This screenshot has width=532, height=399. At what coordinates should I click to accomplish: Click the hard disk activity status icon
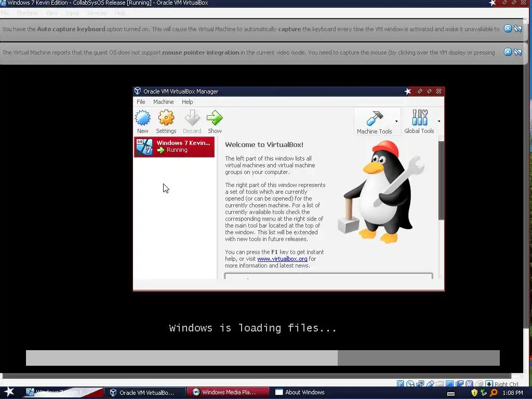(401, 384)
